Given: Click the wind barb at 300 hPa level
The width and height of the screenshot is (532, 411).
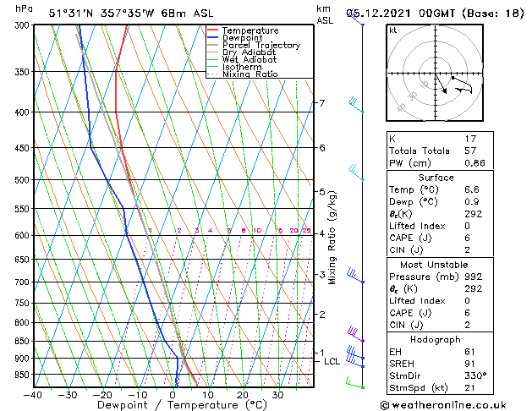Looking at the screenshot, I should (x=356, y=19).
